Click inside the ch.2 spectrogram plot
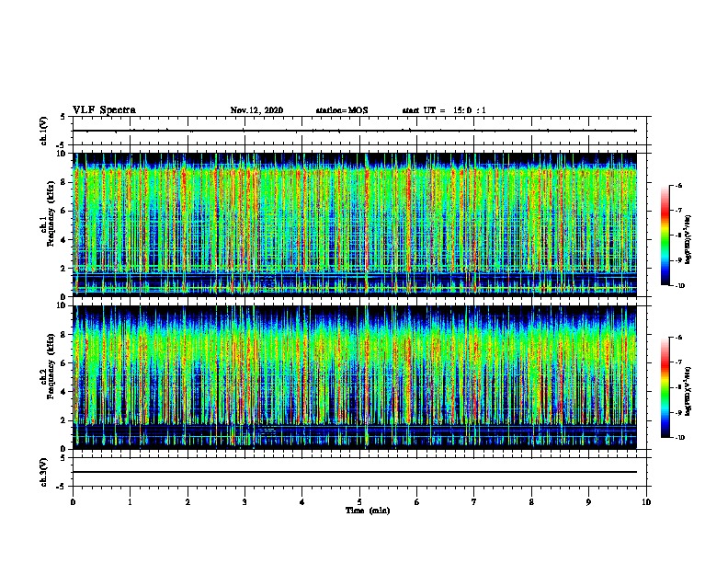728x563 pixels. [x=355, y=377]
